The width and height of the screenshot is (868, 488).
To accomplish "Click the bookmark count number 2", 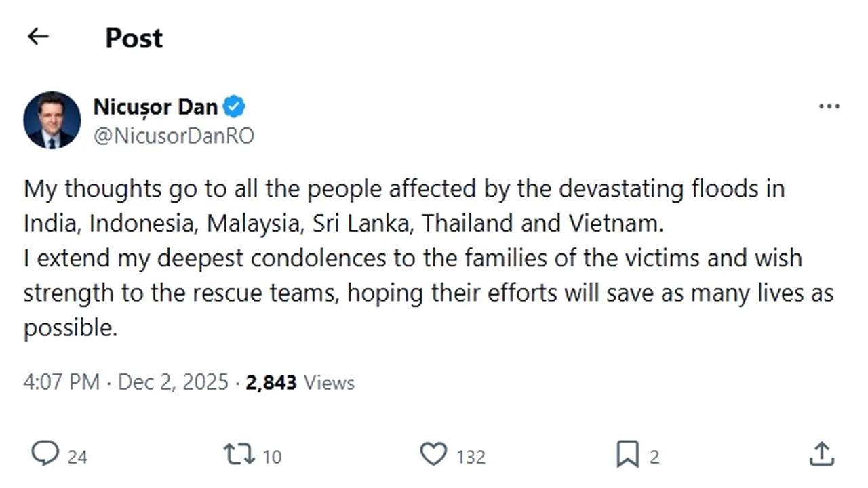I will (654, 457).
